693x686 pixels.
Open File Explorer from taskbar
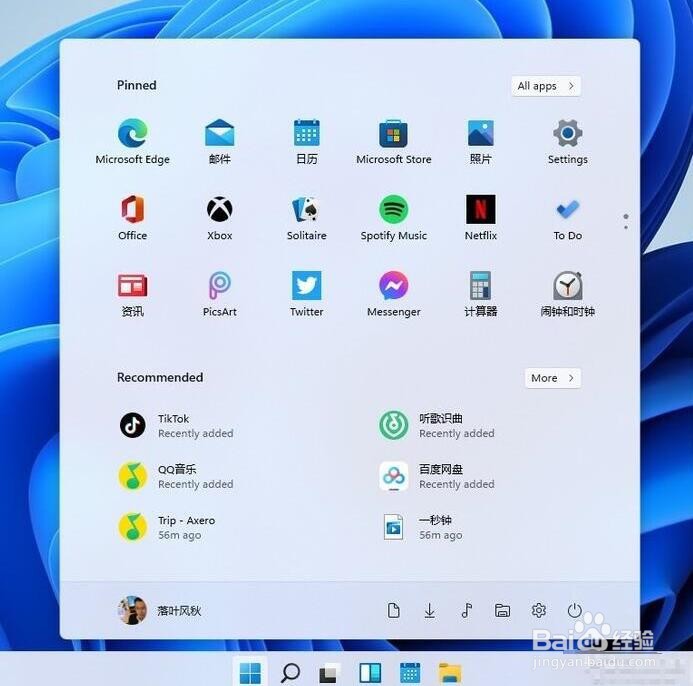450,674
